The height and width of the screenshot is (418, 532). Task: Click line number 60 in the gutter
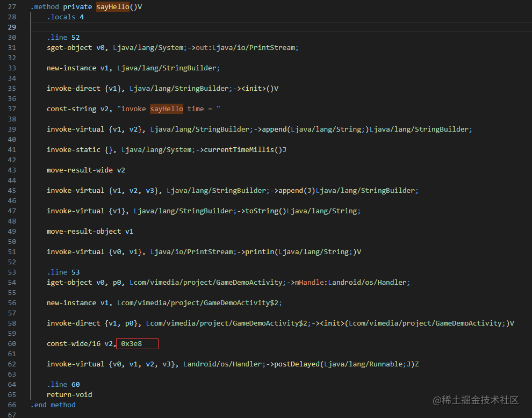pyautogui.click(x=12, y=344)
